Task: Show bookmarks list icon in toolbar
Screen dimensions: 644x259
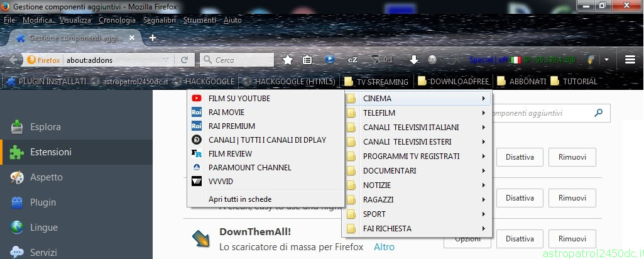Action: coord(307,60)
